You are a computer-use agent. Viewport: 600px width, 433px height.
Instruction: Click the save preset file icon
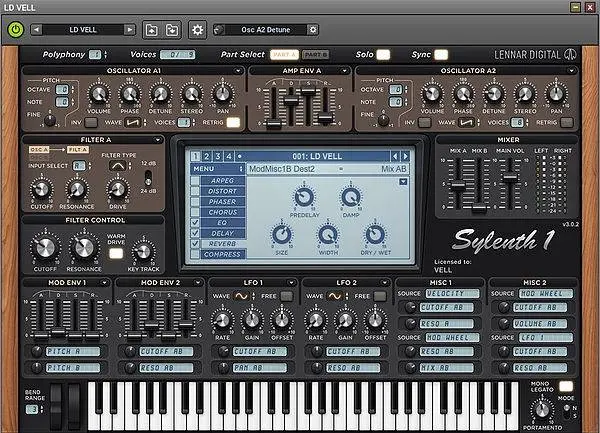pos(172,30)
